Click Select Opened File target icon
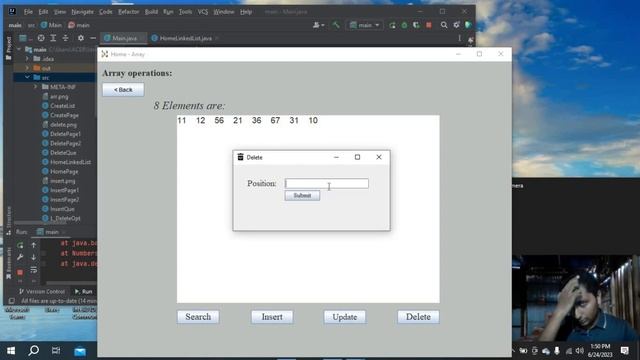The height and width of the screenshot is (360, 640). 41,38
